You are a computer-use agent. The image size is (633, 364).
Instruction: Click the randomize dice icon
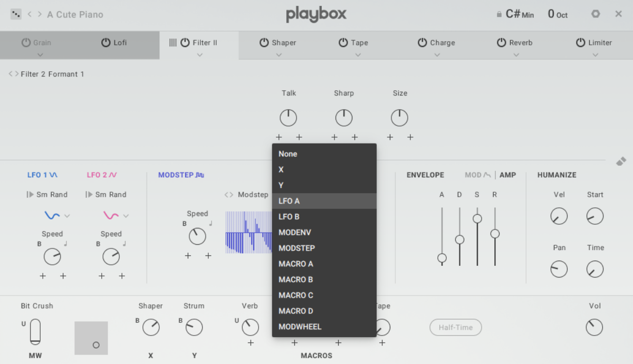click(16, 14)
